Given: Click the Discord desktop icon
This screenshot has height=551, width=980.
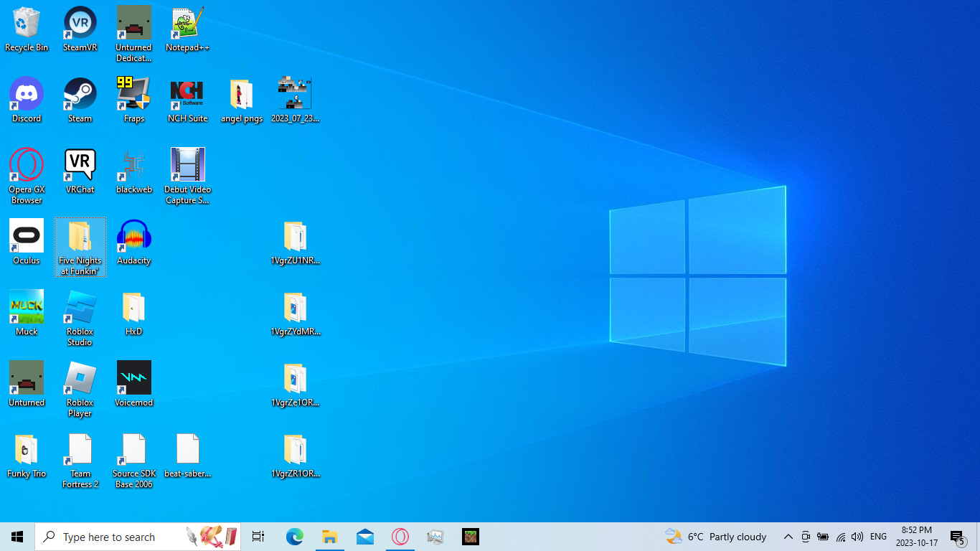Looking at the screenshot, I should pos(27,100).
